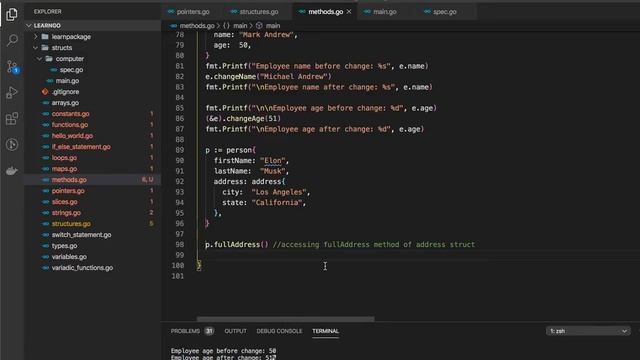
Task: Open slices.go file
Action: click(64, 202)
